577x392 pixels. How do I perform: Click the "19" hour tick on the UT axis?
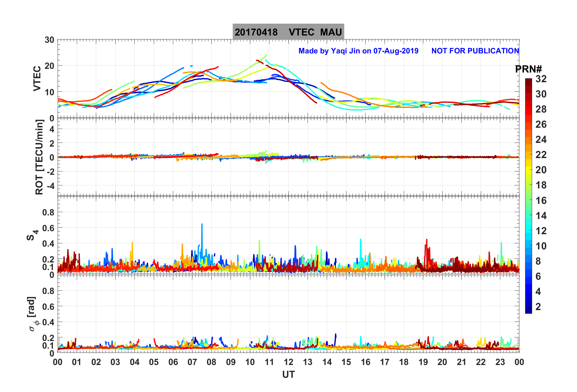coord(423,362)
